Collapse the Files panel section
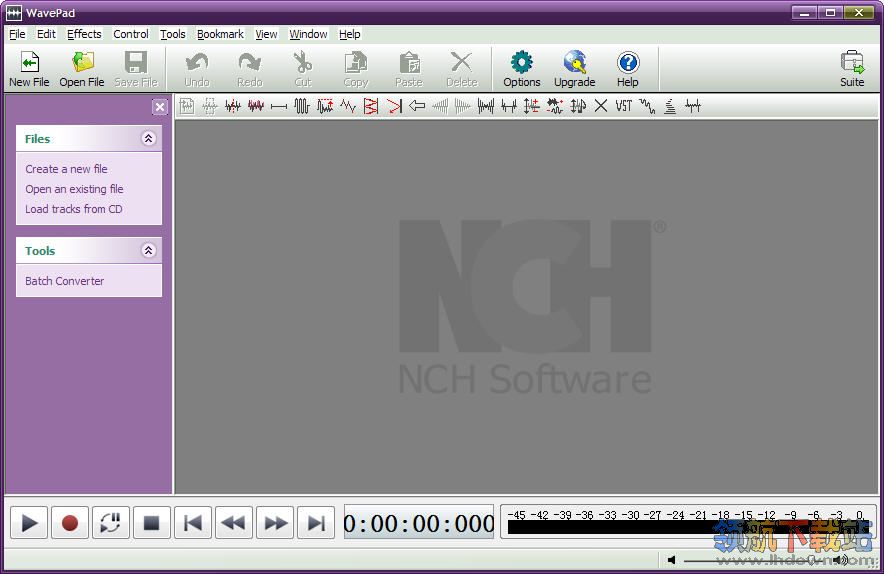Screen dimensions: 884x574 tap(148, 138)
